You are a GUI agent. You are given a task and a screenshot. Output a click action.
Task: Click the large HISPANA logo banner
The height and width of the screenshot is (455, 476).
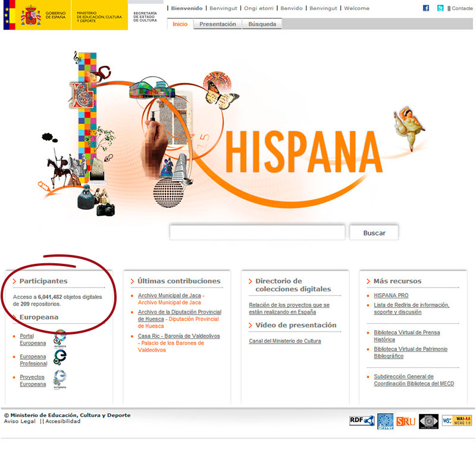305,152
